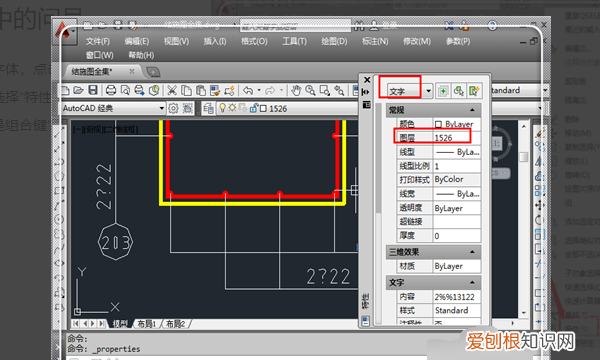Save the drawing with the floppy disk icon
This screenshot has width=600, height=360.
click(x=93, y=91)
